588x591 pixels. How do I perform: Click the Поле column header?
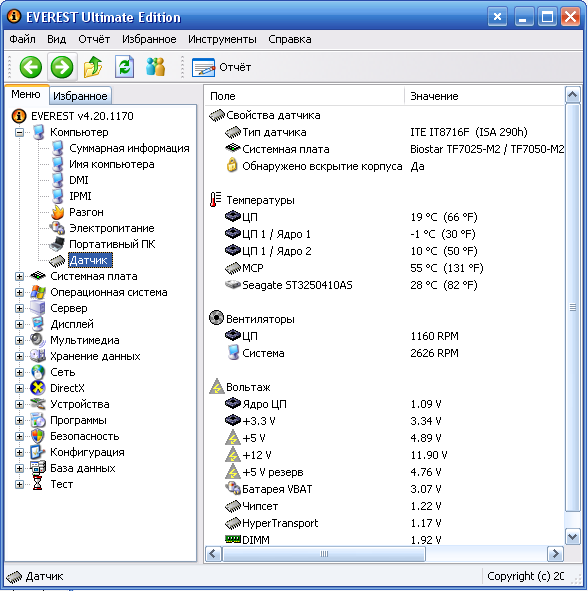tap(305, 96)
